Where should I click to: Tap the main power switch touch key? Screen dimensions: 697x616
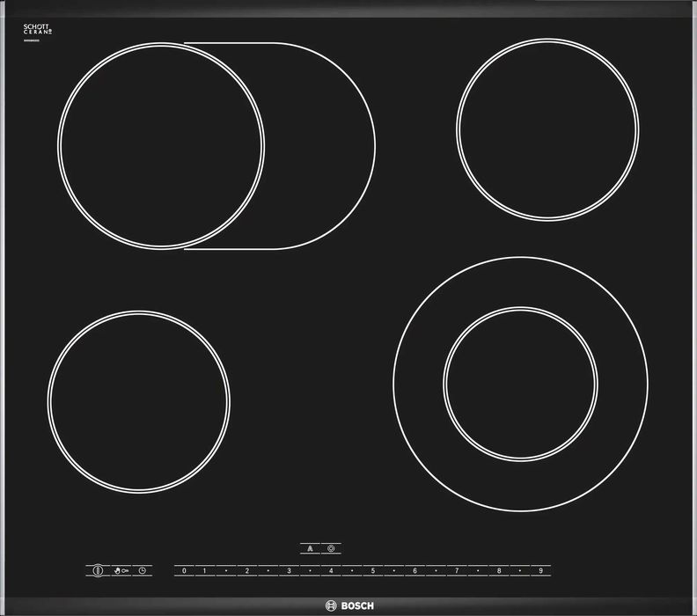point(98,570)
